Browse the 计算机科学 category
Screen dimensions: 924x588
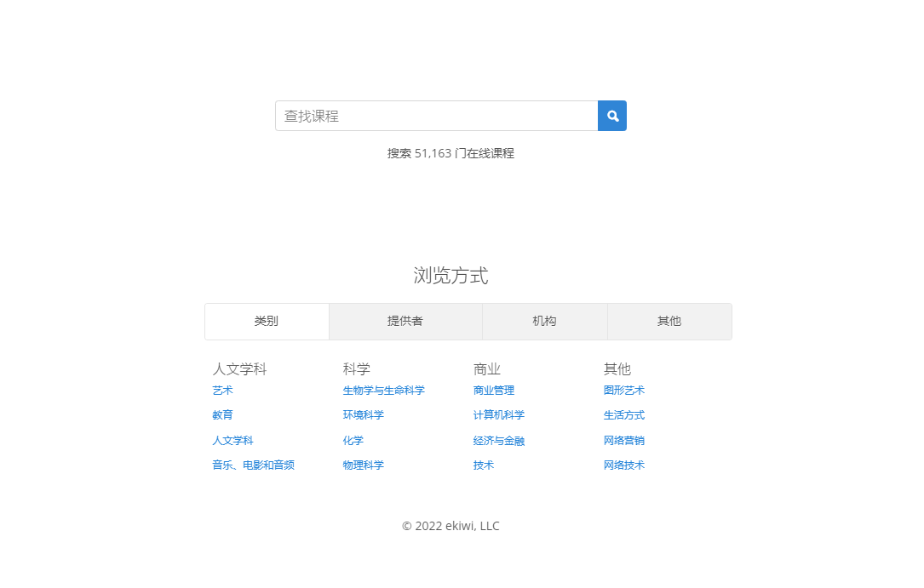[x=498, y=415]
